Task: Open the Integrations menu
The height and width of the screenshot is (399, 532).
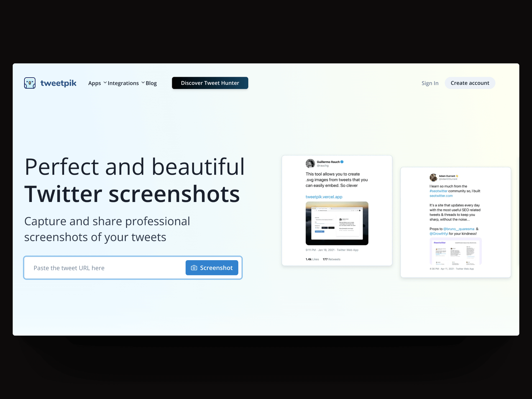Action: click(x=123, y=83)
